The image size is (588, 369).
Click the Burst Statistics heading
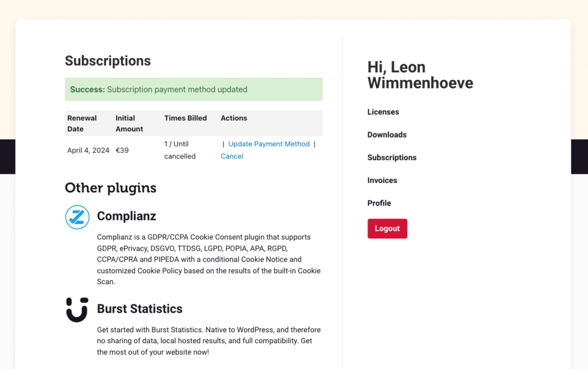[140, 309]
